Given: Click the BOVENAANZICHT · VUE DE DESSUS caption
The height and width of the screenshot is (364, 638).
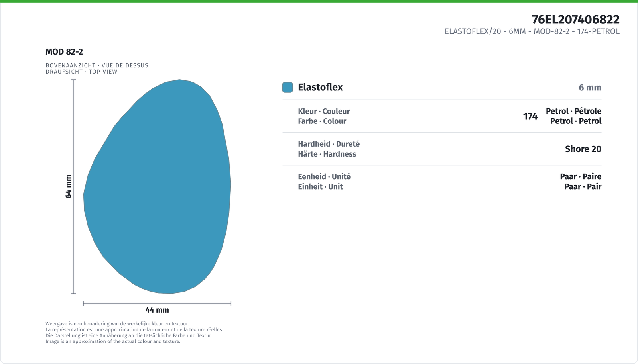Looking at the screenshot, I should click(x=97, y=65).
